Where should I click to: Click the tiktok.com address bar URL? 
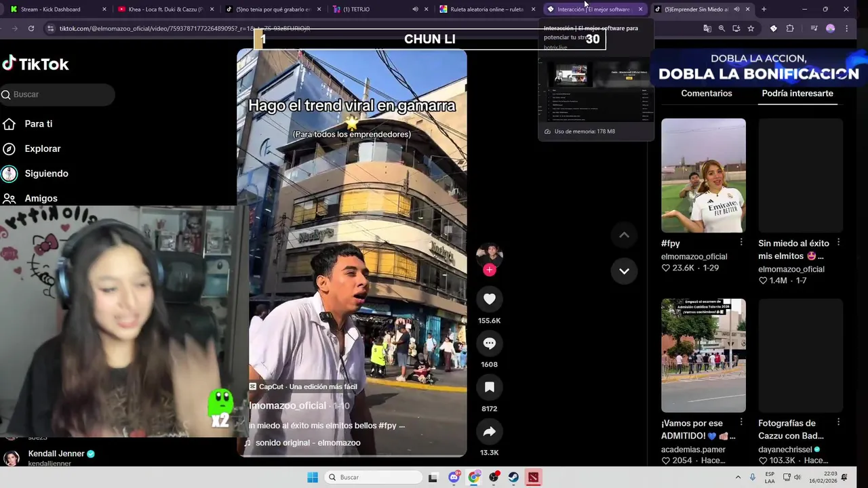coord(184,28)
